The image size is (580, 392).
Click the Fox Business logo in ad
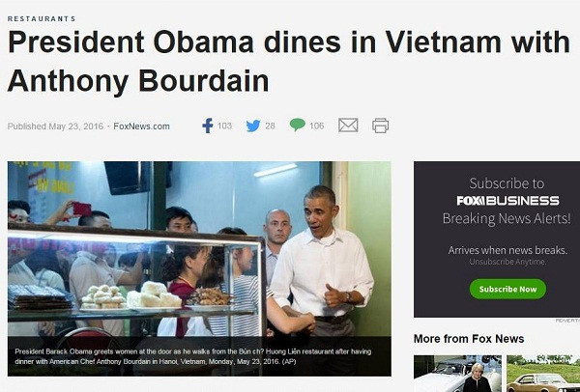tap(507, 201)
